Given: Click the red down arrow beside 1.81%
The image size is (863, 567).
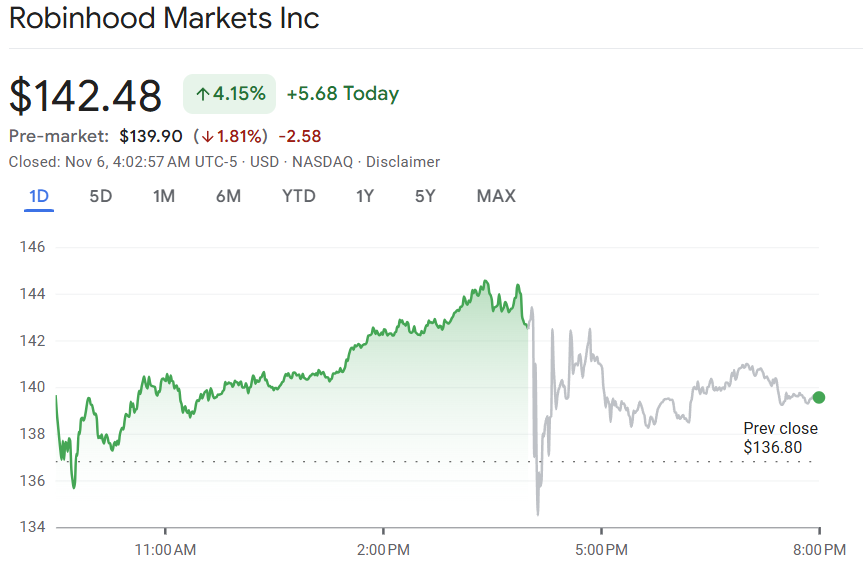Looking at the screenshot, I should pyautogui.click(x=206, y=136).
